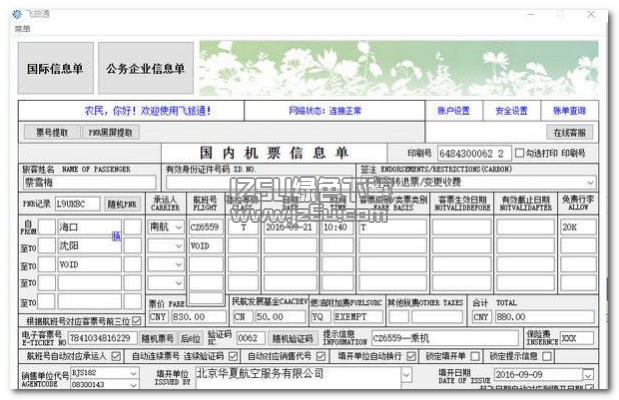Screen dimensions: 619x400
Task: Click the departure city field 海口
Action: click(x=90, y=227)
